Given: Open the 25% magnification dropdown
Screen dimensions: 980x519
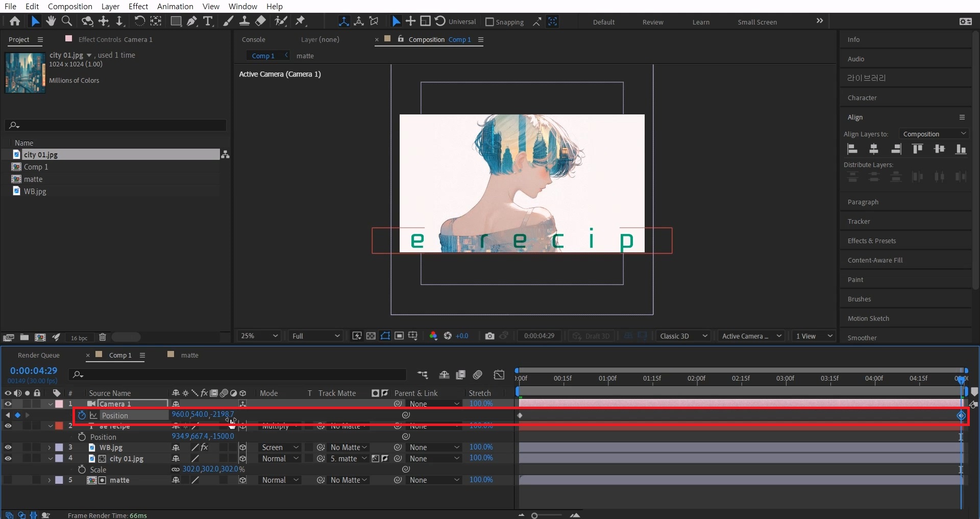Looking at the screenshot, I should pos(259,336).
